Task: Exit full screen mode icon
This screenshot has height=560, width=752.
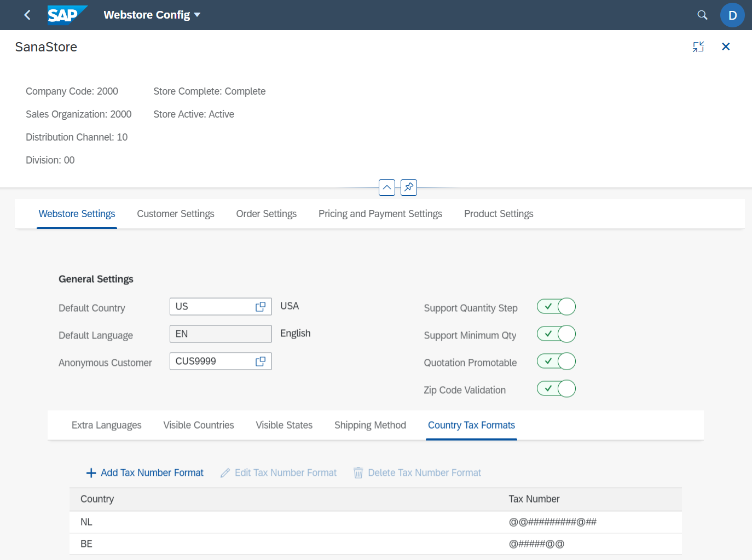Action: tap(698, 47)
